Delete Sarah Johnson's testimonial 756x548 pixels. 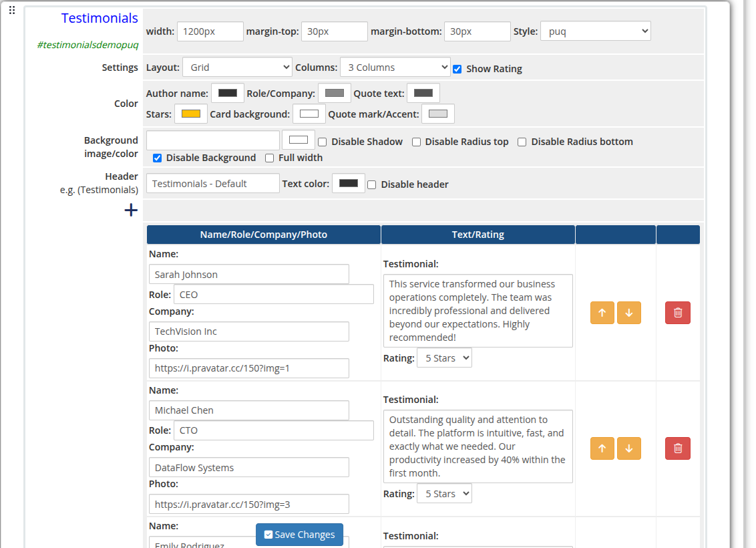tap(677, 312)
